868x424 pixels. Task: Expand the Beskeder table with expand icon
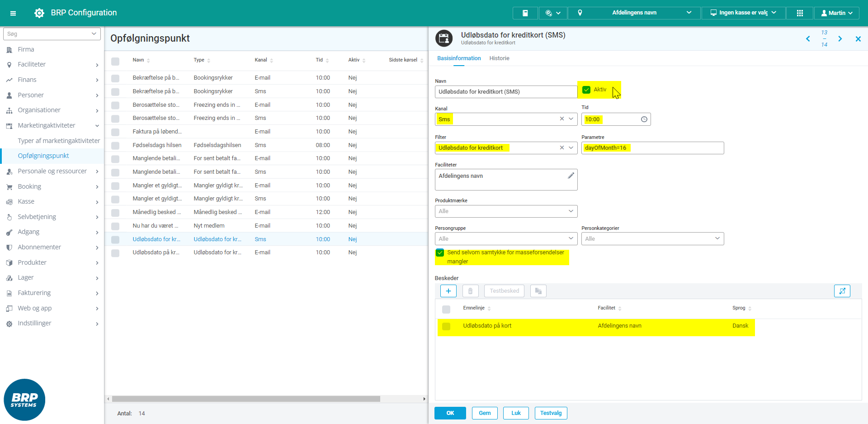(x=842, y=291)
